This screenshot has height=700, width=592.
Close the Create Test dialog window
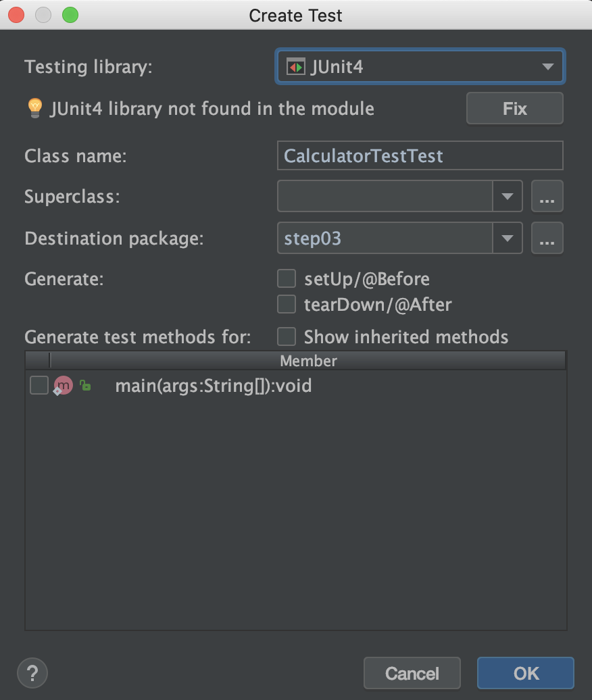(16, 15)
